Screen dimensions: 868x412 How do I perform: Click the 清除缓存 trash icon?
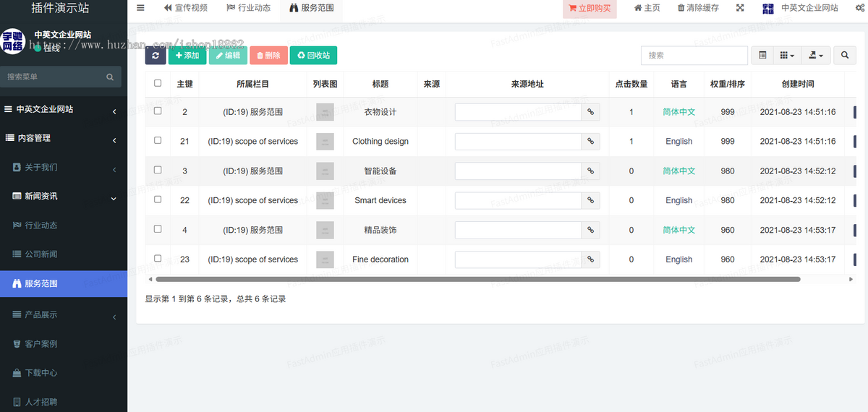pyautogui.click(x=698, y=8)
